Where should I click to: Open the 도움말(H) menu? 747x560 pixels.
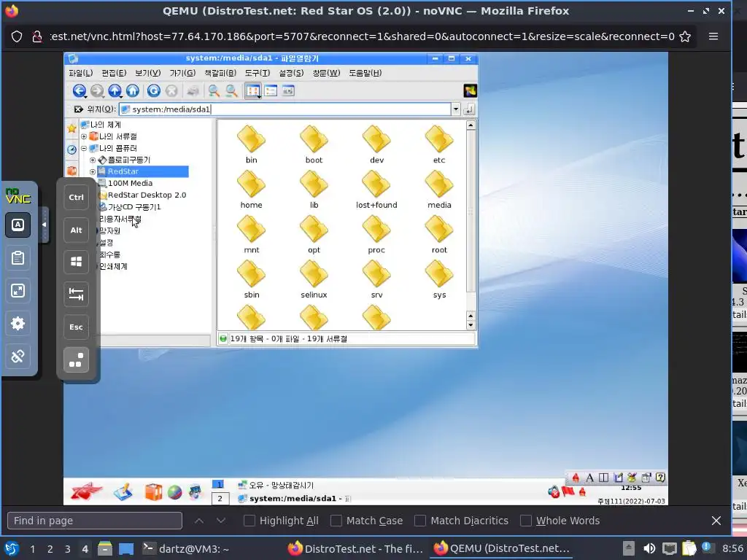point(365,73)
